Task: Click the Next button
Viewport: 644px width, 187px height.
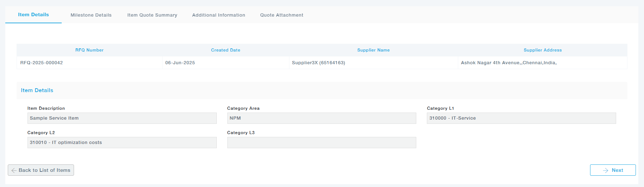Action: click(x=613, y=170)
